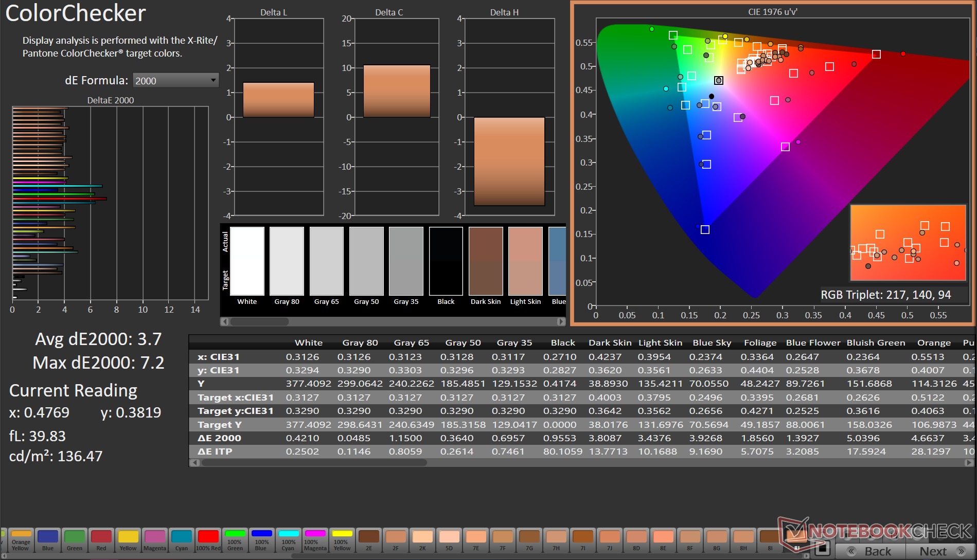Click the Light Skin comparison swatch
Image resolution: width=977 pixels, height=560 pixels.
pyautogui.click(x=525, y=261)
